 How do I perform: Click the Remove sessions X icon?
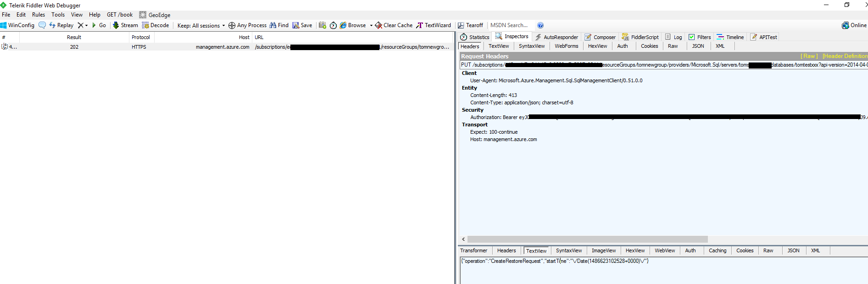tap(80, 25)
